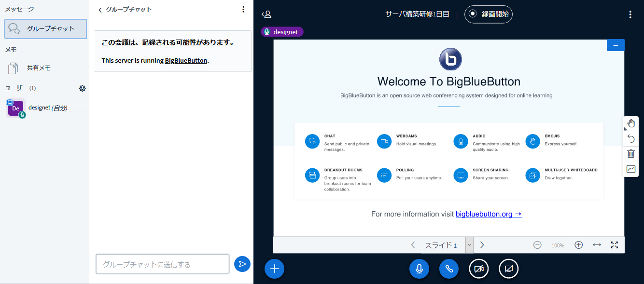644x284 pixels.
Task: Click the EMOJIS feature icon on slide
Action: [532, 141]
